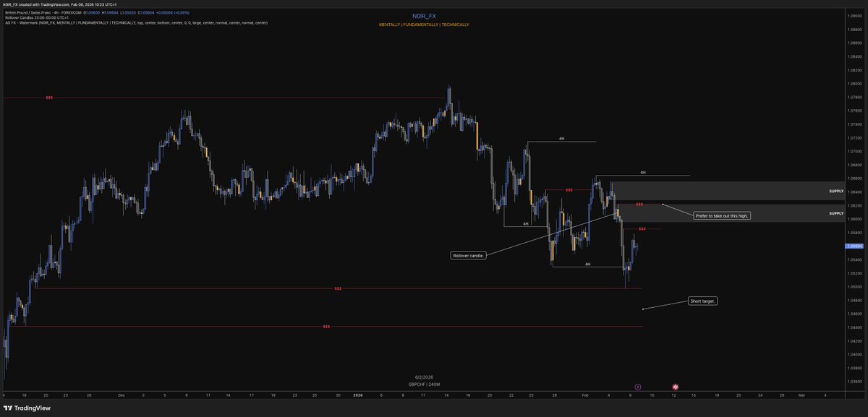
Task: Click the $$$ label on the lowest red line
Action: coord(326,327)
